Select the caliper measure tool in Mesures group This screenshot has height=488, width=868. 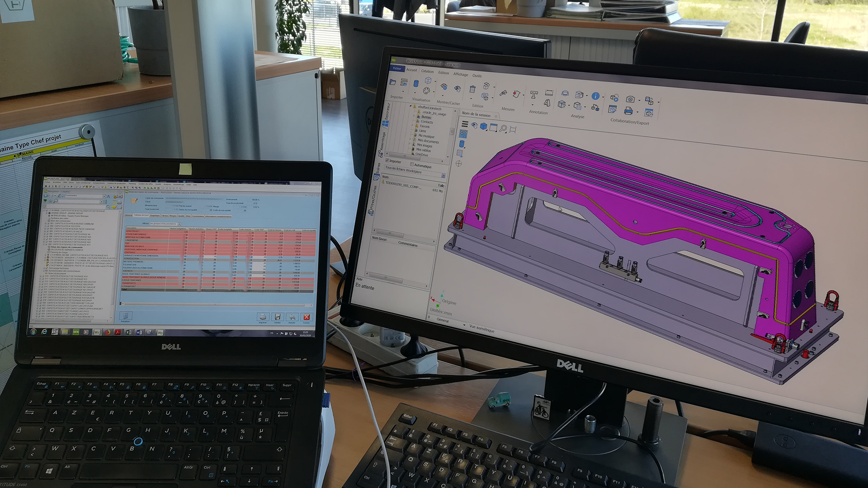(x=503, y=93)
